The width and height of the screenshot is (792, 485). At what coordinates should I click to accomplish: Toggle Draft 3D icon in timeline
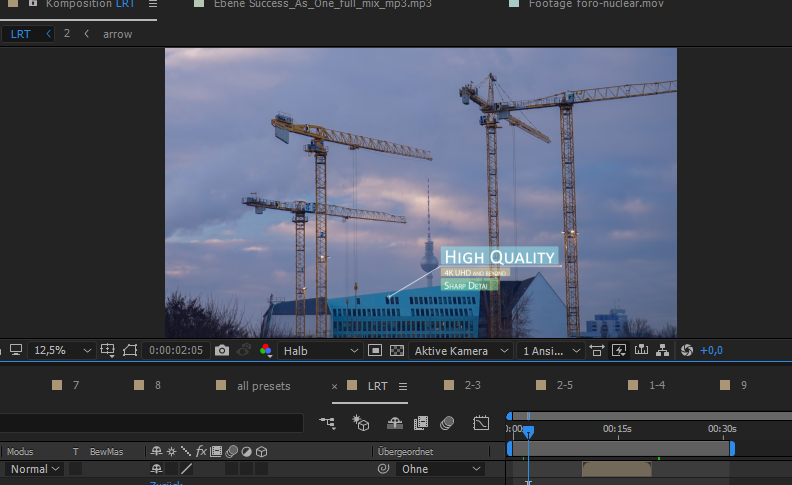[361, 422]
